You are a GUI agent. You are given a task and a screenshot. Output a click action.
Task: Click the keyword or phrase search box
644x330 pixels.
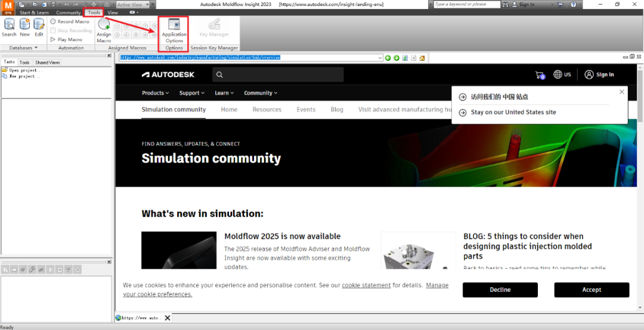click(x=467, y=5)
